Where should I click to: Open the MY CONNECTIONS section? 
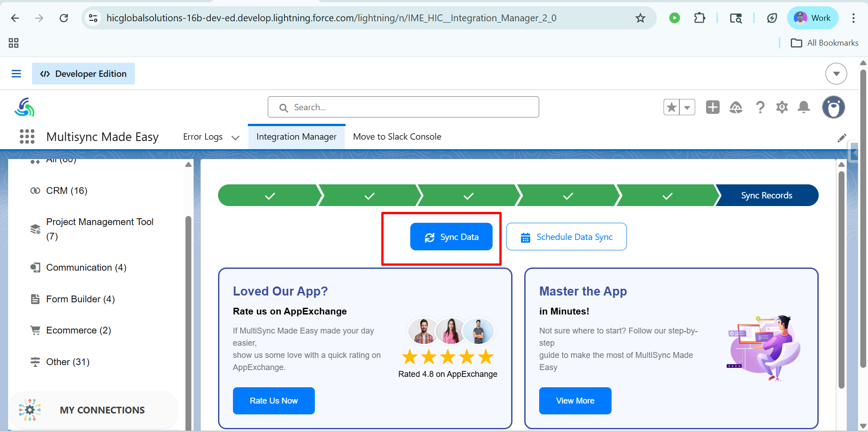tap(94, 410)
